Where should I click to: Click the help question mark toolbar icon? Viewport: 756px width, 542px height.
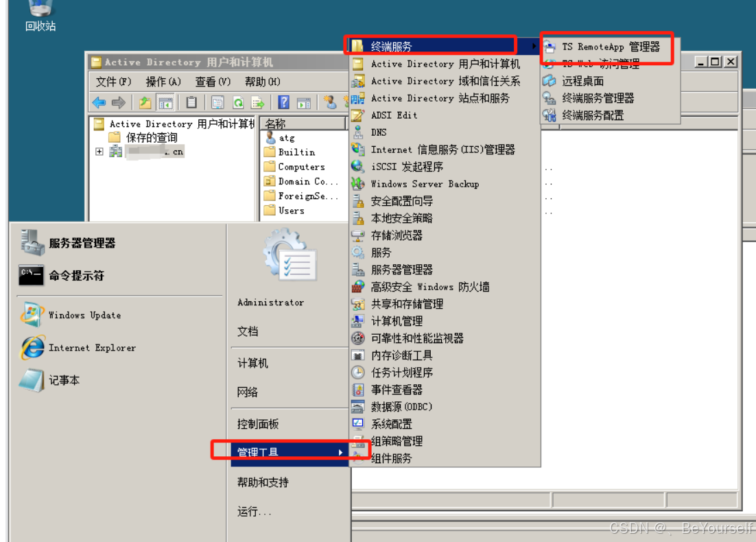(x=284, y=102)
